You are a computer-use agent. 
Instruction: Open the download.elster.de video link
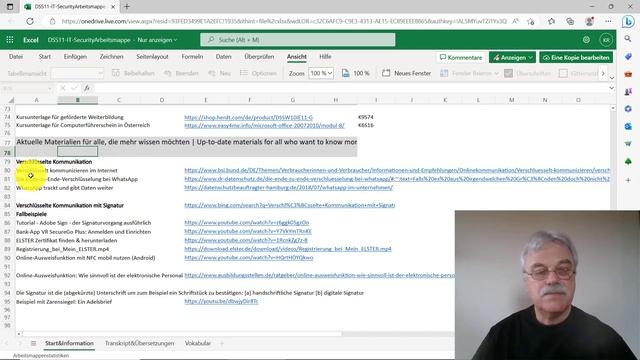288,249
